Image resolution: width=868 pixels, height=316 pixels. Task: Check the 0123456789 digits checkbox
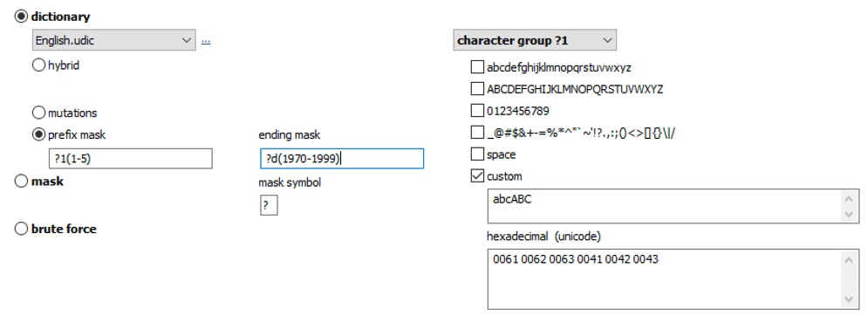point(476,111)
